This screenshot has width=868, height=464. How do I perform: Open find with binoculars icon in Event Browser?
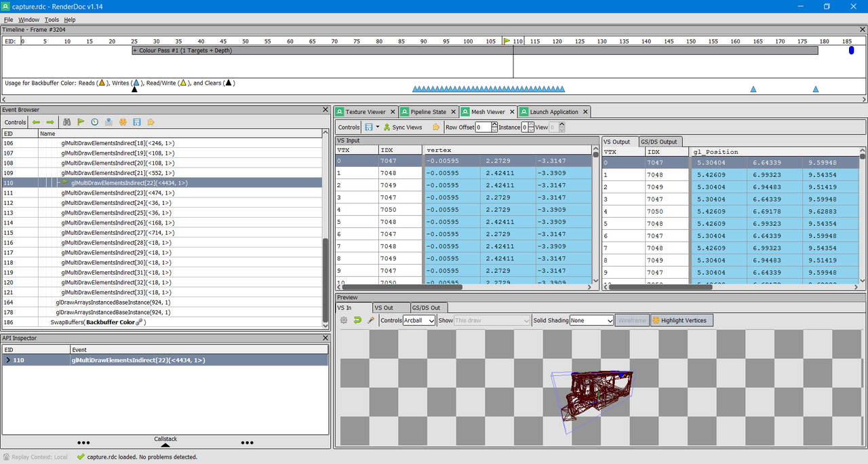(x=67, y=122)
